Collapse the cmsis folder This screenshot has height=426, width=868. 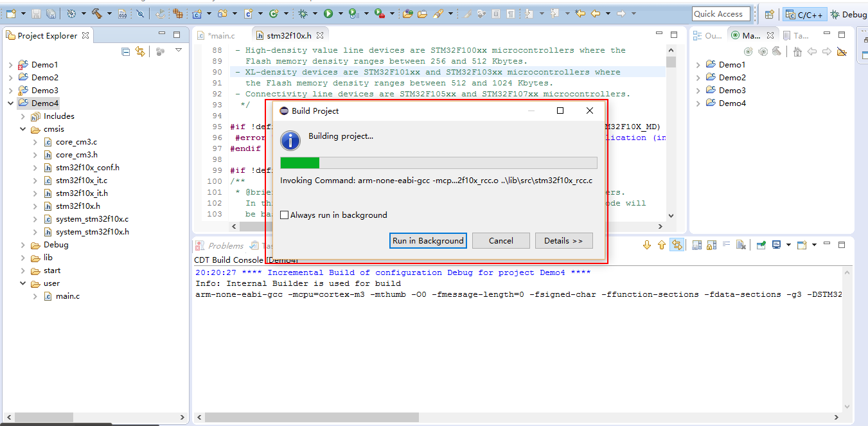(x=22, y=129)
